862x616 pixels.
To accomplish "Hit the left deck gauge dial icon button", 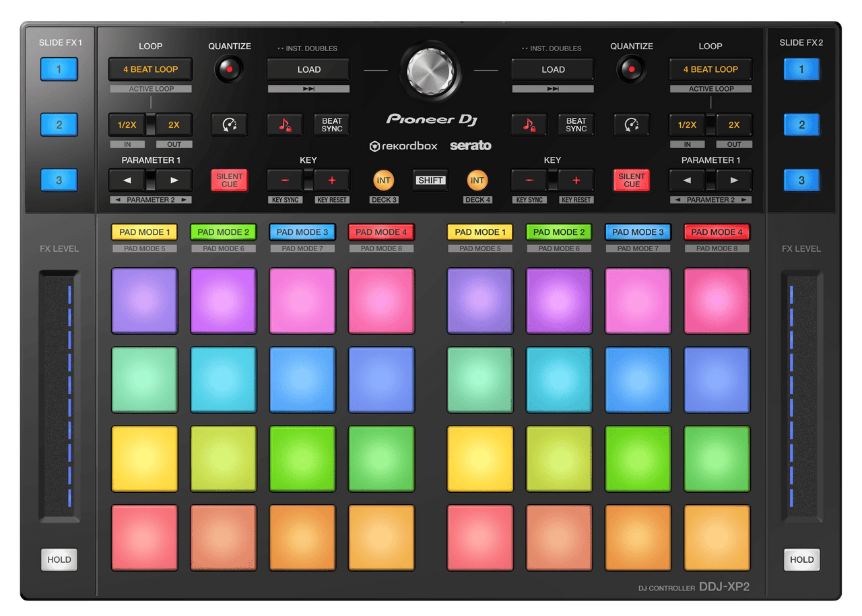I will pos(229,125).
